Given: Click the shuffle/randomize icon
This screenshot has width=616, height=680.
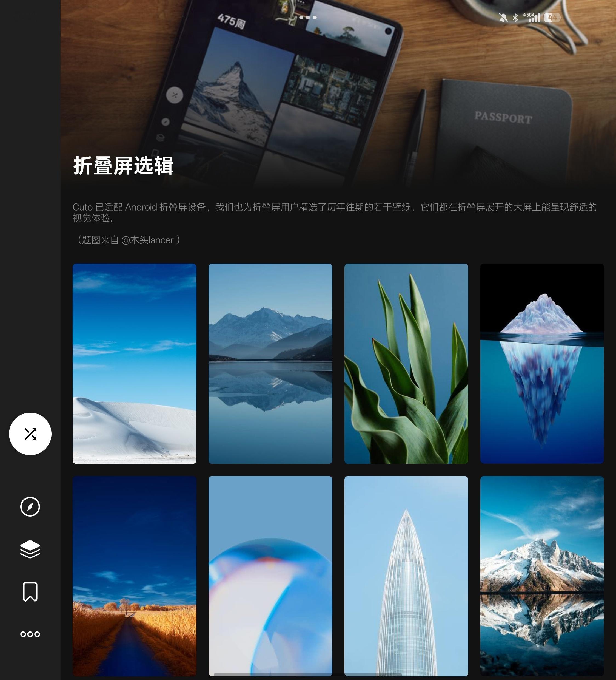Looking at the screenshot, I should tap(30, 433).
